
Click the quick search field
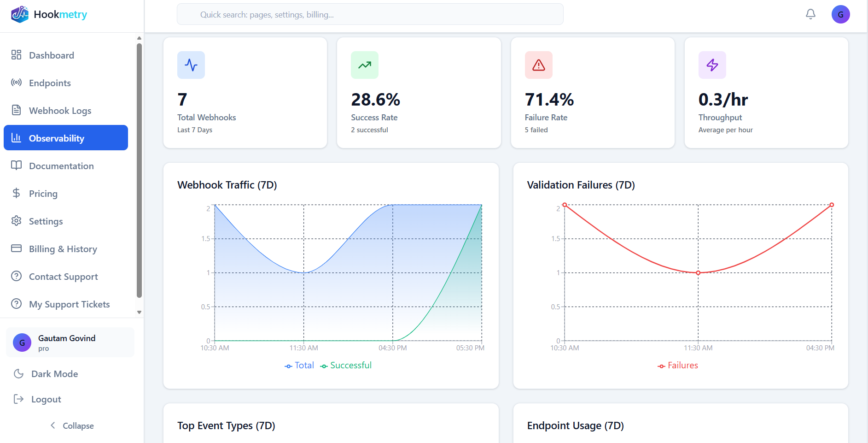click(x=370, y=14)
